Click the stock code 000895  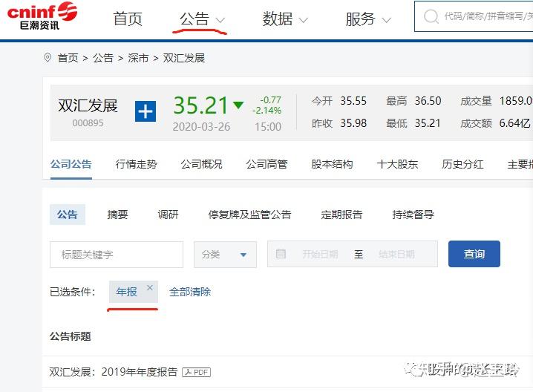tap(88, 123)
